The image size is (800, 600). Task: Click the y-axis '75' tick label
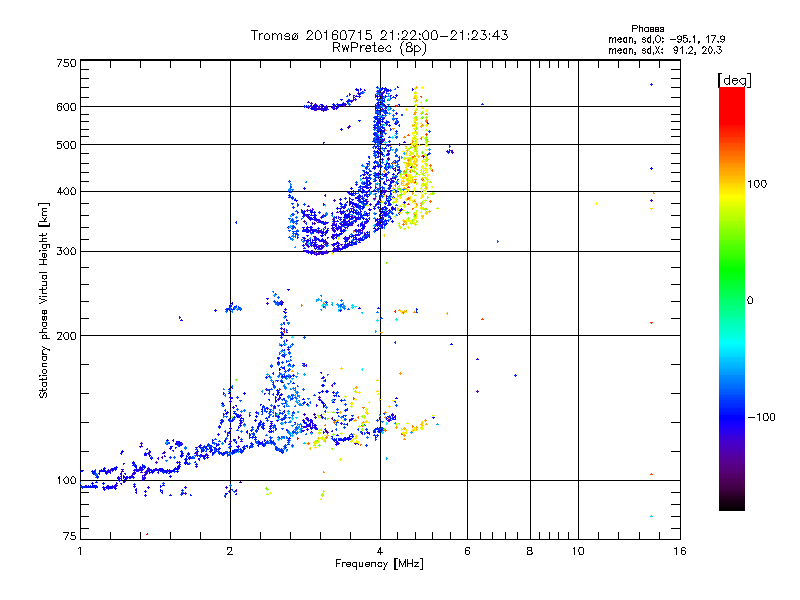[x=70, y=536]
